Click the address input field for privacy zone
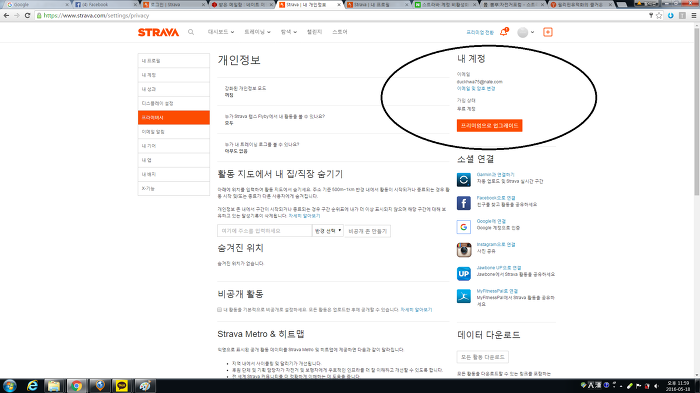 [264, 231]
